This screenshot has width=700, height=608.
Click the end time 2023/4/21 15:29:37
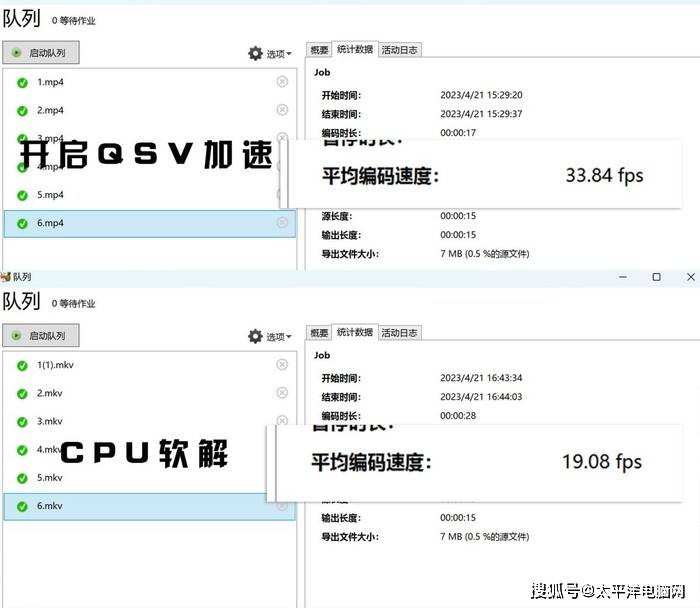(x=481, y=114)
